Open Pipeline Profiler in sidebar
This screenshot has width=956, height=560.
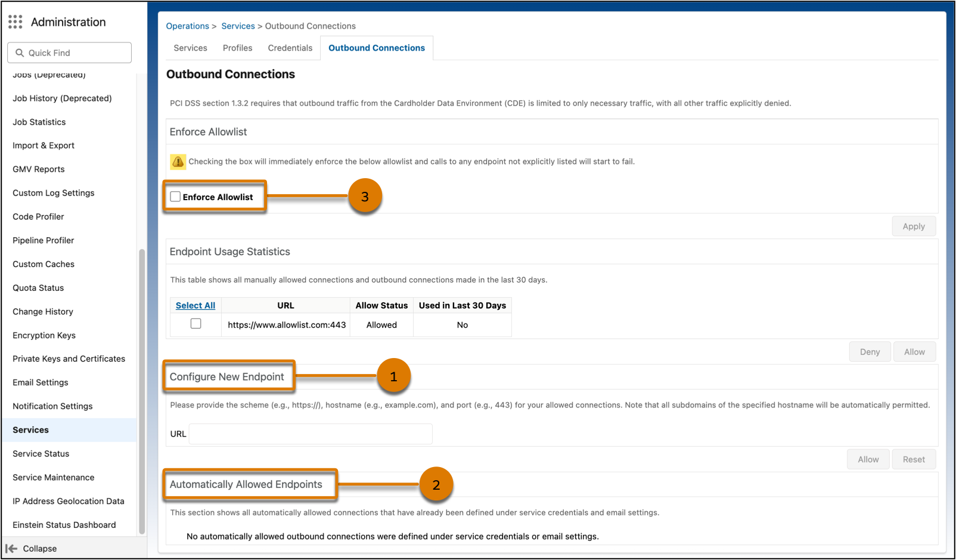pos(44,241)
